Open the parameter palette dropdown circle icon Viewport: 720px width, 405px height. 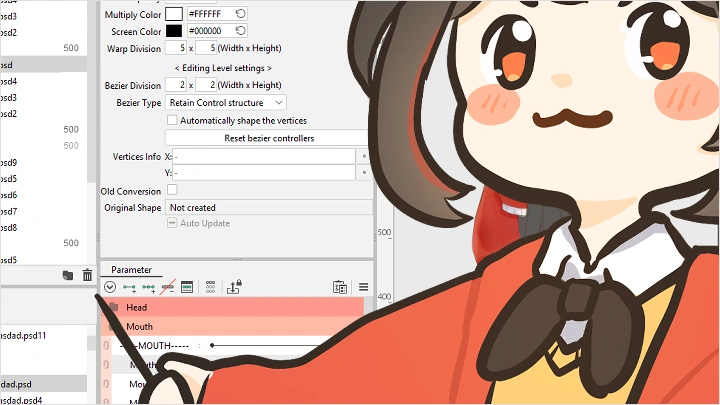coord(110,287)
